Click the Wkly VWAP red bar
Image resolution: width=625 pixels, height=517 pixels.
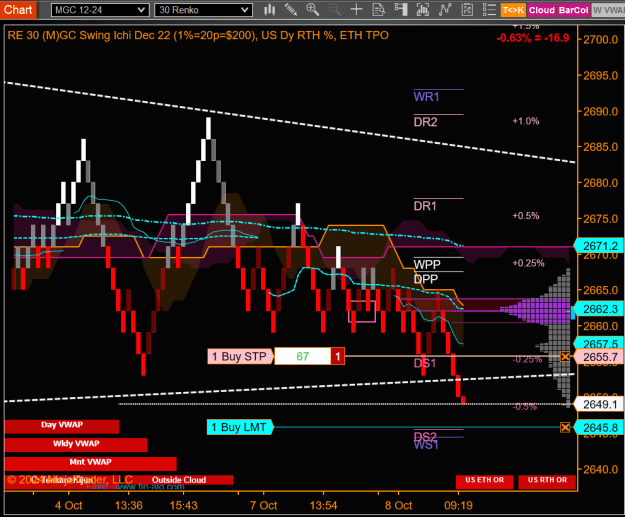pyautogui.click(x=76, y=444)
